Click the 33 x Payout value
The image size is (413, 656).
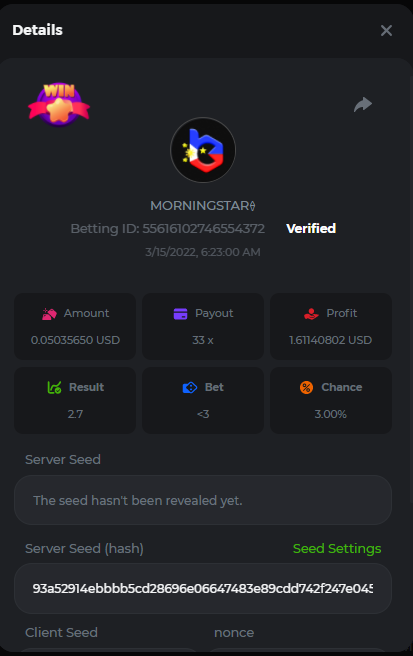point(203,340)
